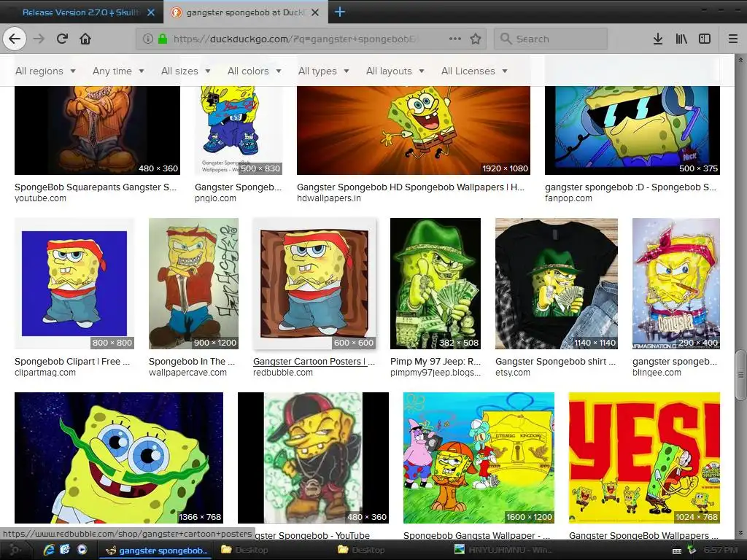The height and width of the screenshot is (560, 747).
Task: Open the Start menu button
Action: coord(15,550)
